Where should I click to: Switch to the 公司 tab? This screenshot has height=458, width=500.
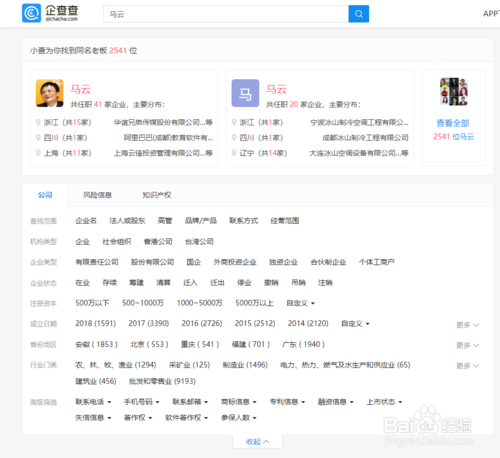pos(45,195)
